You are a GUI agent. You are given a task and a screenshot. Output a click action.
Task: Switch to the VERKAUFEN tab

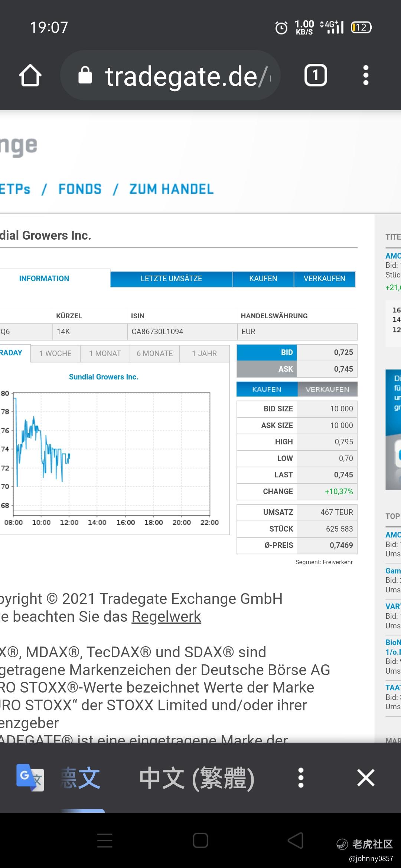click(325, 279)
